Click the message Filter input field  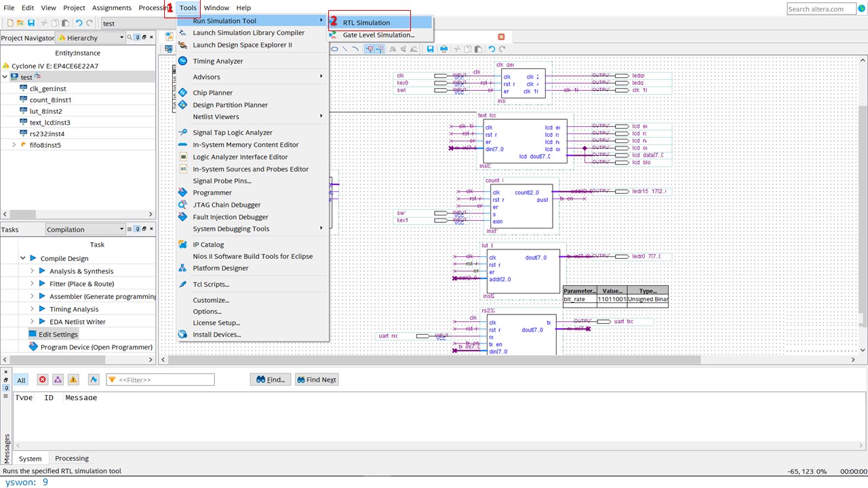160,380
